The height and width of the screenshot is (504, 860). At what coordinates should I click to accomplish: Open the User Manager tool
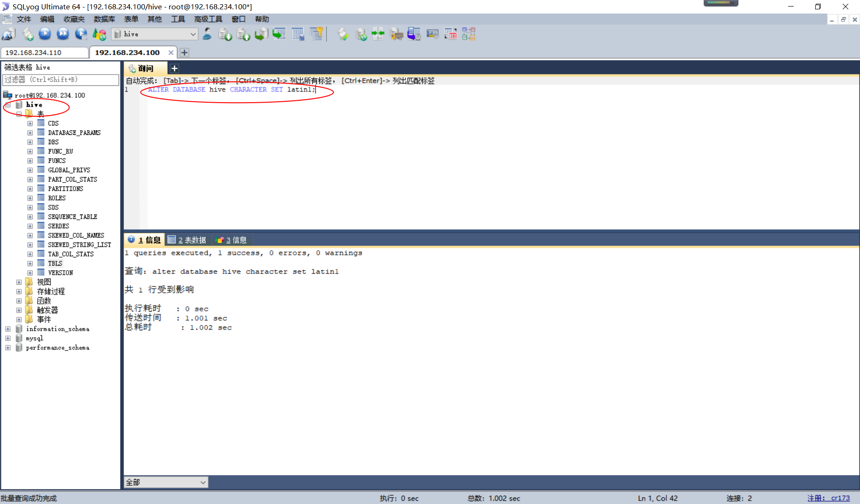tap(207, 34)
